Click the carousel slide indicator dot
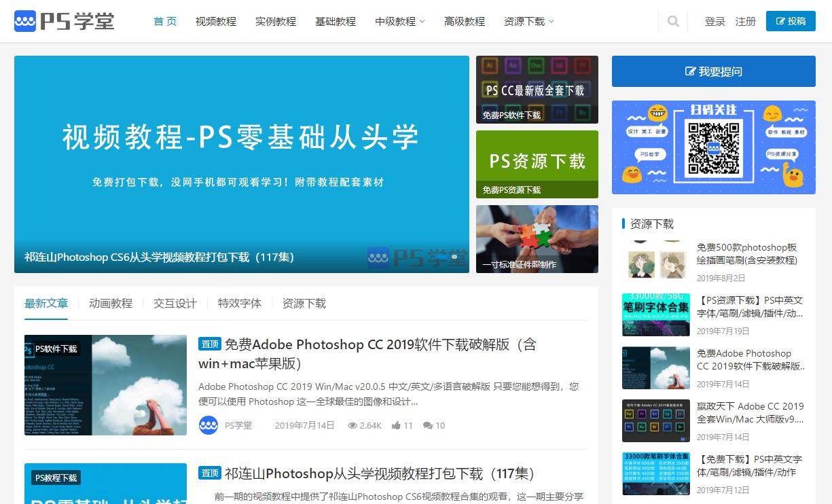This screenshot has height=504, width=832. [x=453, y=258]
